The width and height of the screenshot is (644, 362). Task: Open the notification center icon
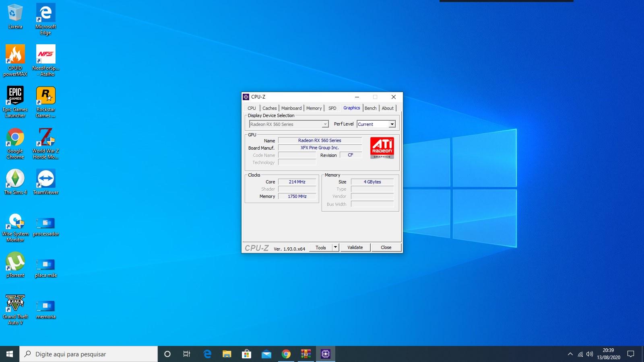631,354
